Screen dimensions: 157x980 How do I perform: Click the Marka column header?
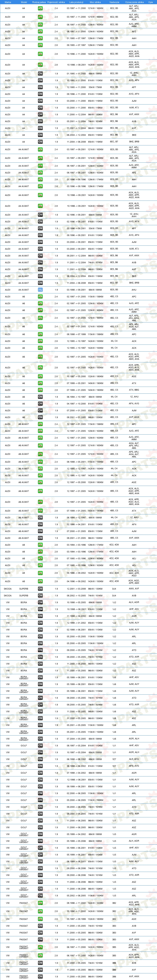[x=8, y=2]
